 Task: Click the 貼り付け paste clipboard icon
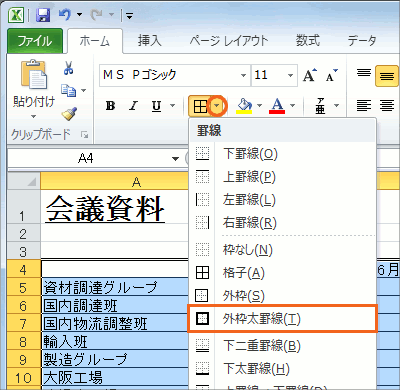[34, 74]
